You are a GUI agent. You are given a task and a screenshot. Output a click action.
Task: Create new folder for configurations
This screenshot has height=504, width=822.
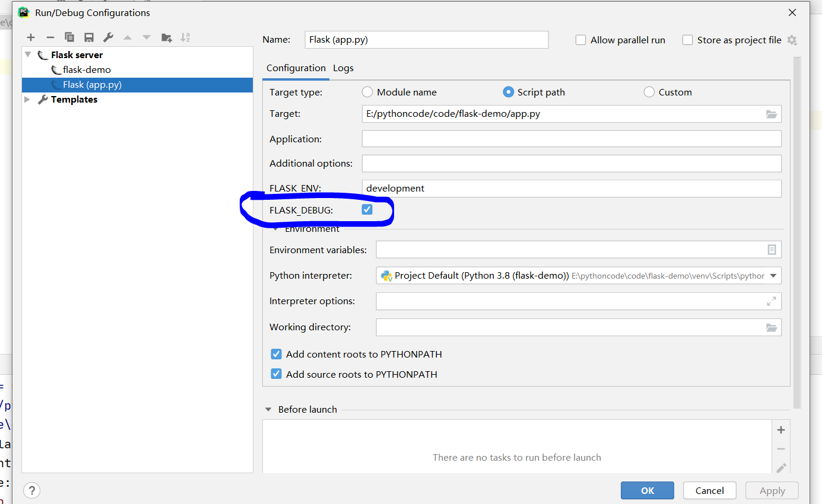point(166,37)
